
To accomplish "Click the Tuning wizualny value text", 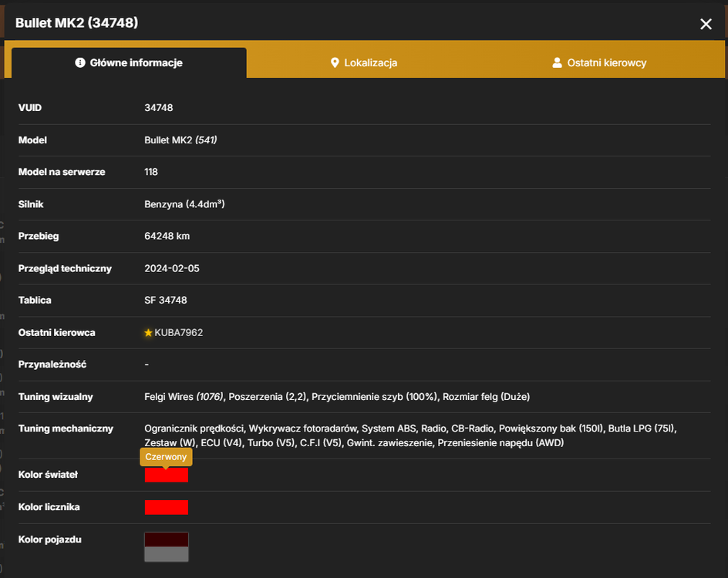I will tap(337, 397).
